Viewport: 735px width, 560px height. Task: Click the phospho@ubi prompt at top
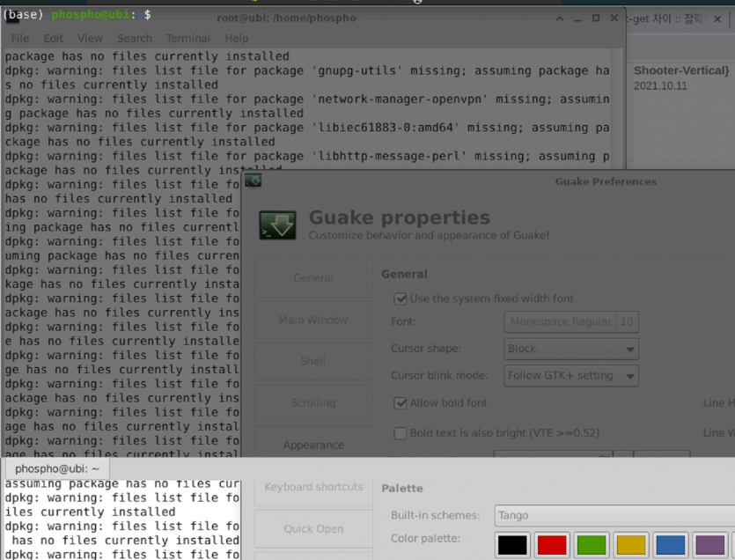91,15
